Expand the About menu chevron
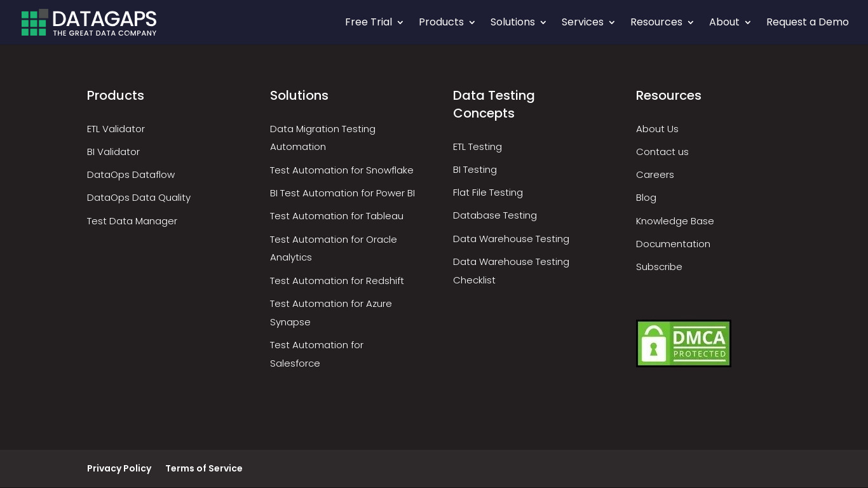 748,23
